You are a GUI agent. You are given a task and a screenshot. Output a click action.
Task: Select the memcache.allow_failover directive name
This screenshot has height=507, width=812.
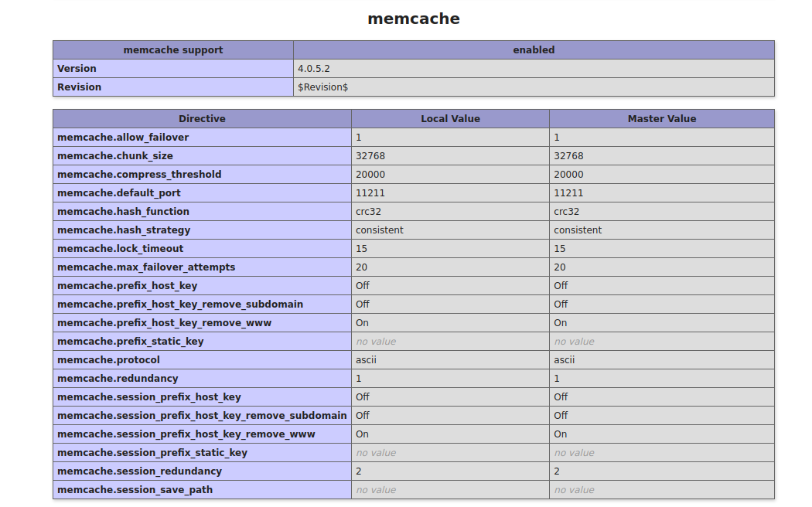(x=123, y=138)
